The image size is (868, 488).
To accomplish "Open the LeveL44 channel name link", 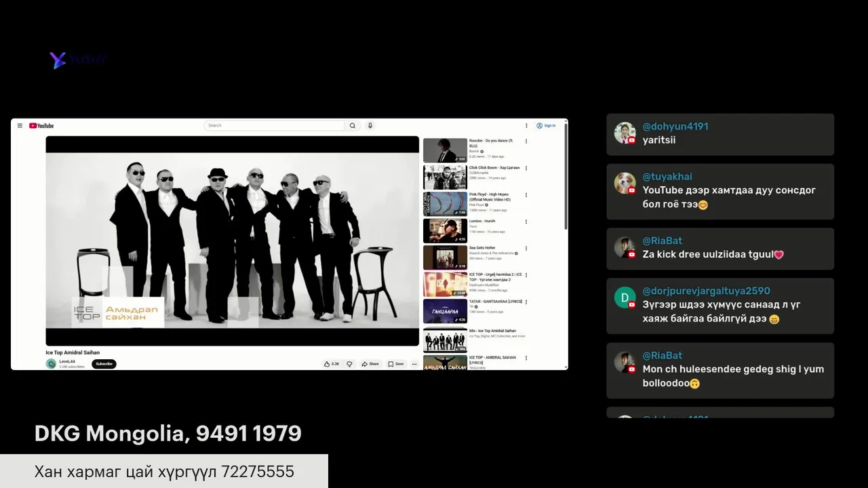I will tap(67, 361).
